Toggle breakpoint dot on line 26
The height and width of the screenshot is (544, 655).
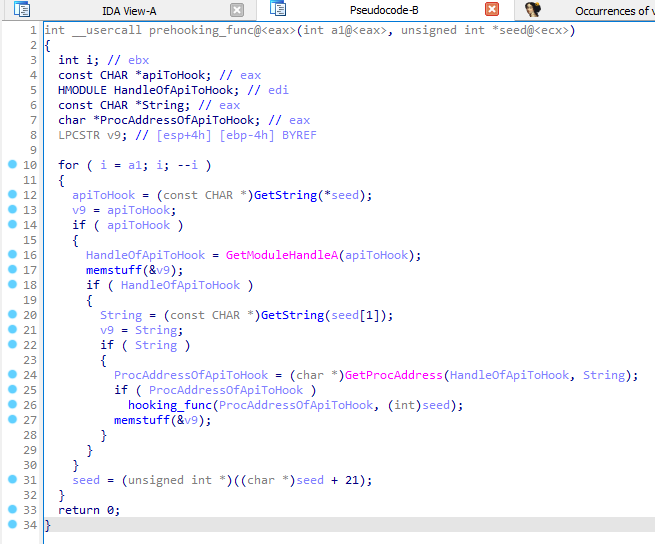pyautogui.click(x=13, y=404)
